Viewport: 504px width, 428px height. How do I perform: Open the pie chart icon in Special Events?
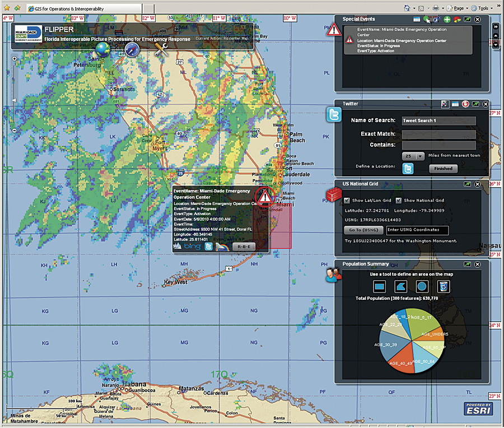pos(457,19)
